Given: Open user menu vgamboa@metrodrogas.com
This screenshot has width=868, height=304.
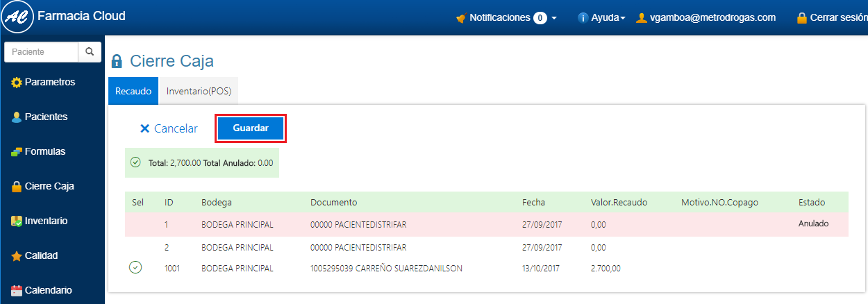Looking at the screenshot, I should click(706, 18).
